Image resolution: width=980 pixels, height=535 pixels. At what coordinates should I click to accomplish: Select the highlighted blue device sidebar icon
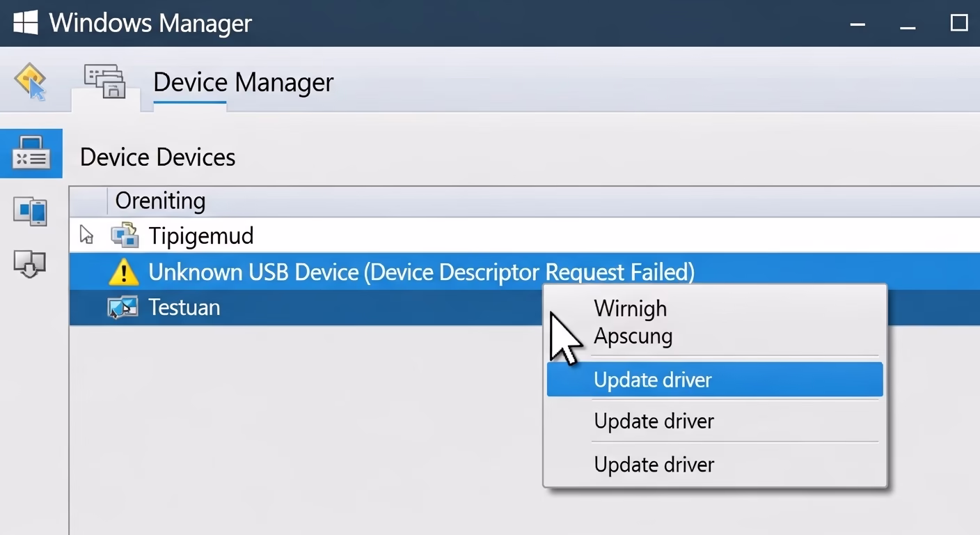click(x=31, y=154)
